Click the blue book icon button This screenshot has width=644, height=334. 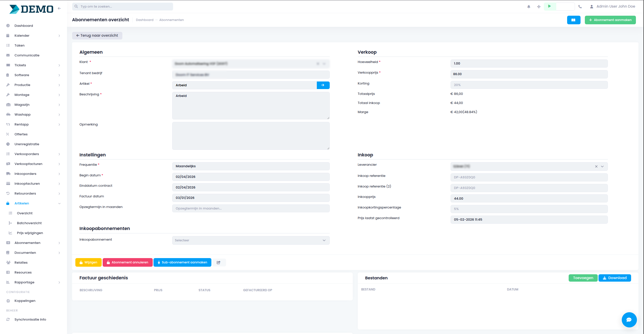pyautogui.click(x=573, y=20)
